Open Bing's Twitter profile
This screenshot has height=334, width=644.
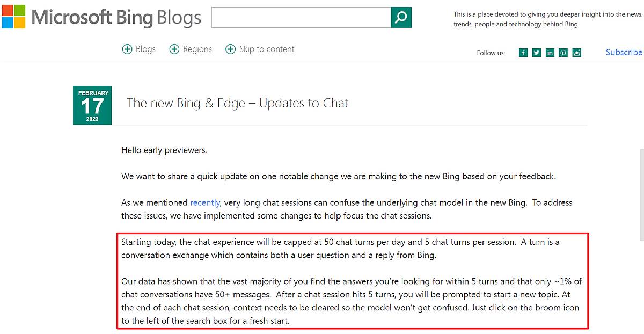tap(537, 52)
